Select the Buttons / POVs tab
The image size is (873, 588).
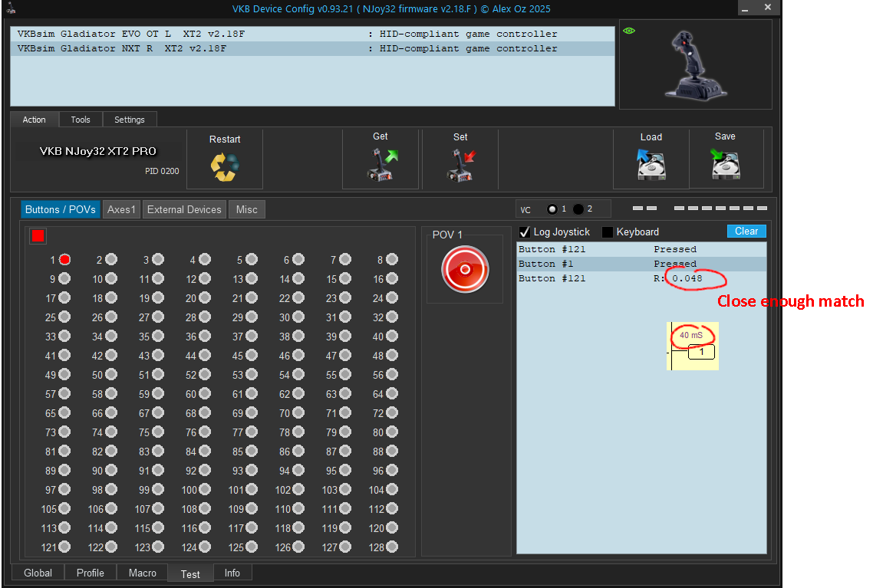pos(60,210)
